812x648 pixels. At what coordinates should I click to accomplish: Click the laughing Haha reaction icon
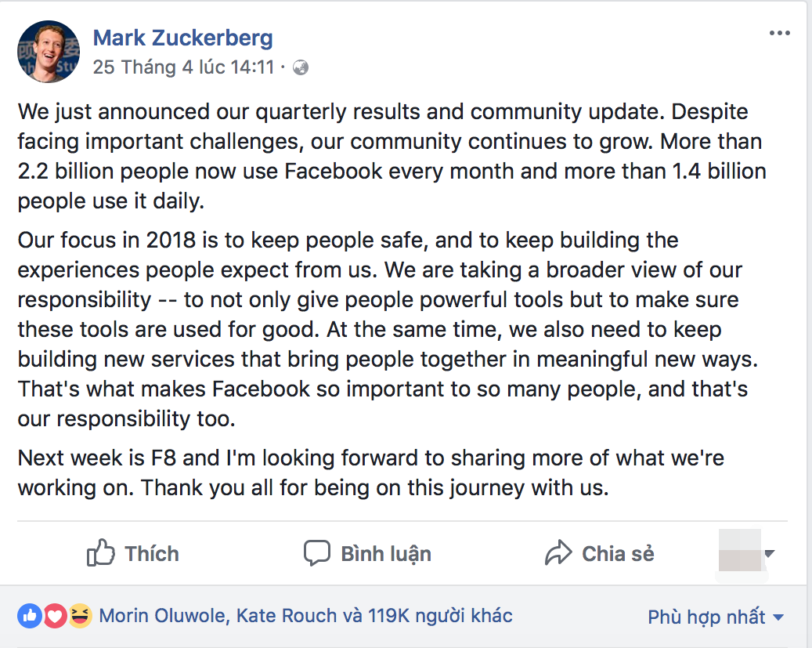point(79,616)
